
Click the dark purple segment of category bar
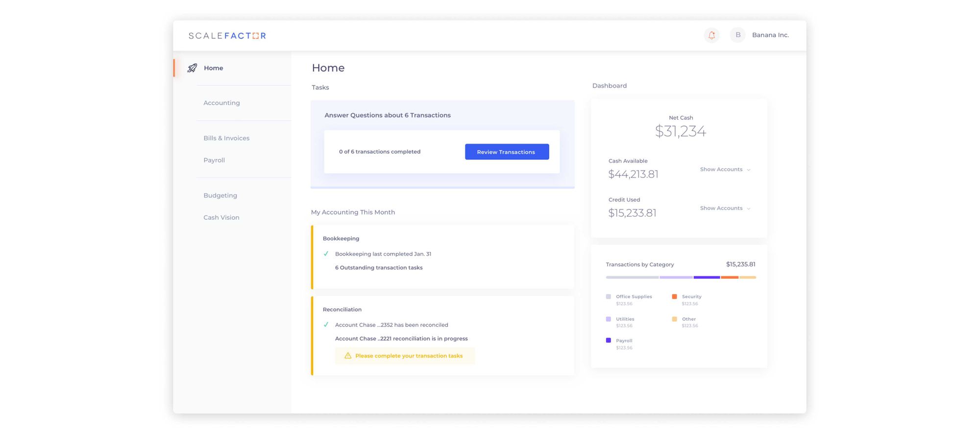click(x=707, y=278)
